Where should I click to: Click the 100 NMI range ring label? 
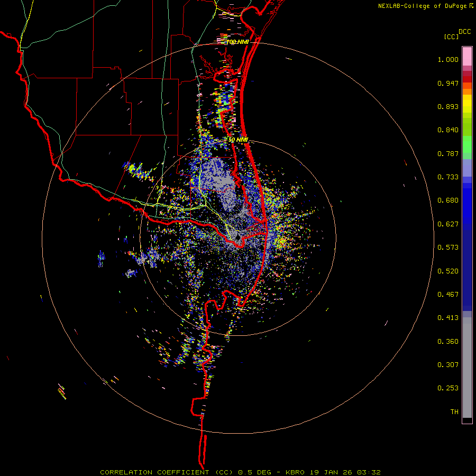pos(237,42)
